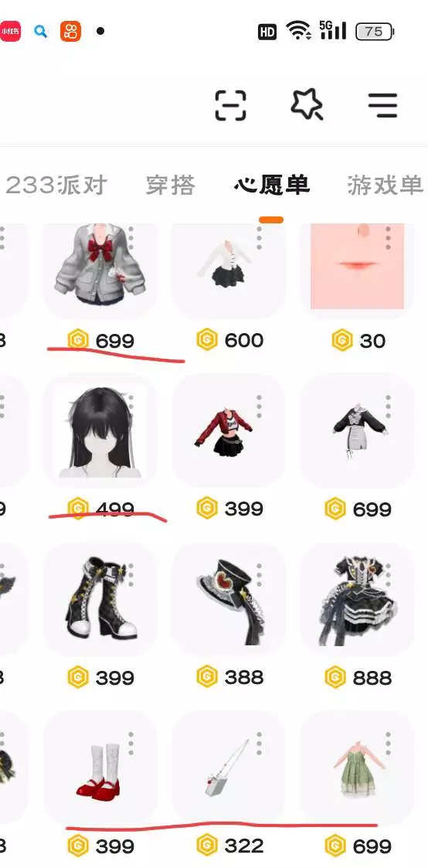The height and width of the screenshot is (868, 428).
Task: Open three-dot menu on lips makeup item
Action: click(388, 237)
